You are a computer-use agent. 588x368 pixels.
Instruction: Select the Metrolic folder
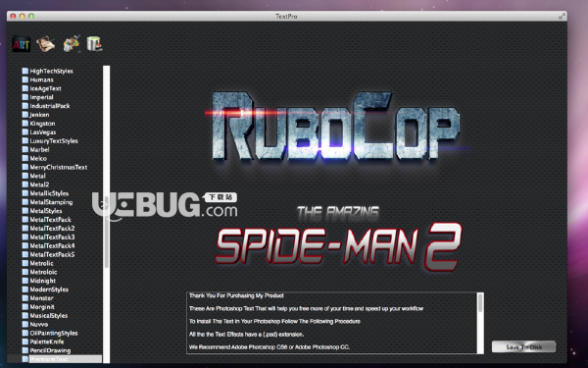click(38, 263)
